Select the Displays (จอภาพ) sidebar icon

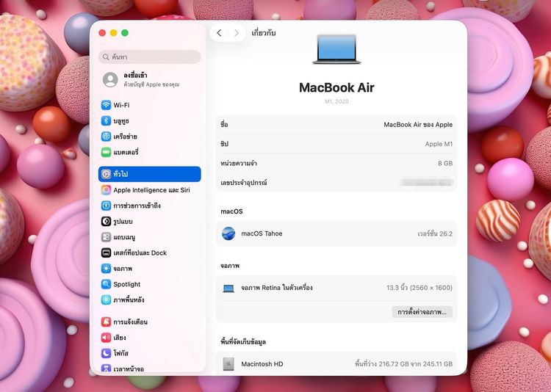106,269
